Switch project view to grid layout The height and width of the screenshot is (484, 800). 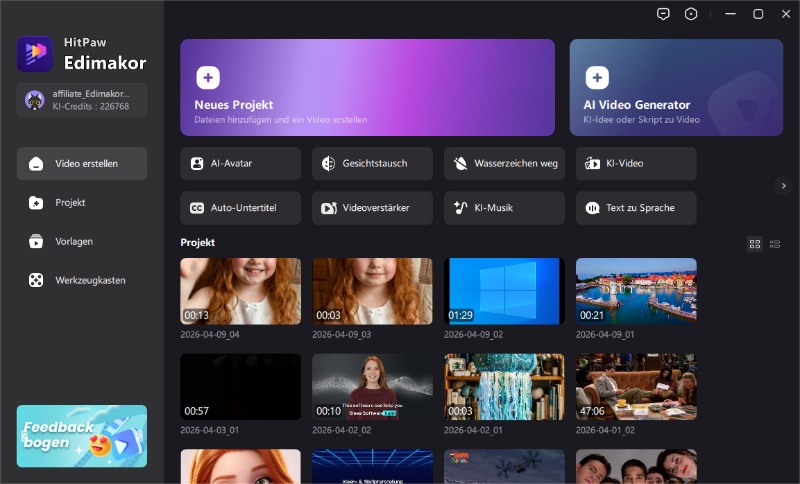(755, 243)
